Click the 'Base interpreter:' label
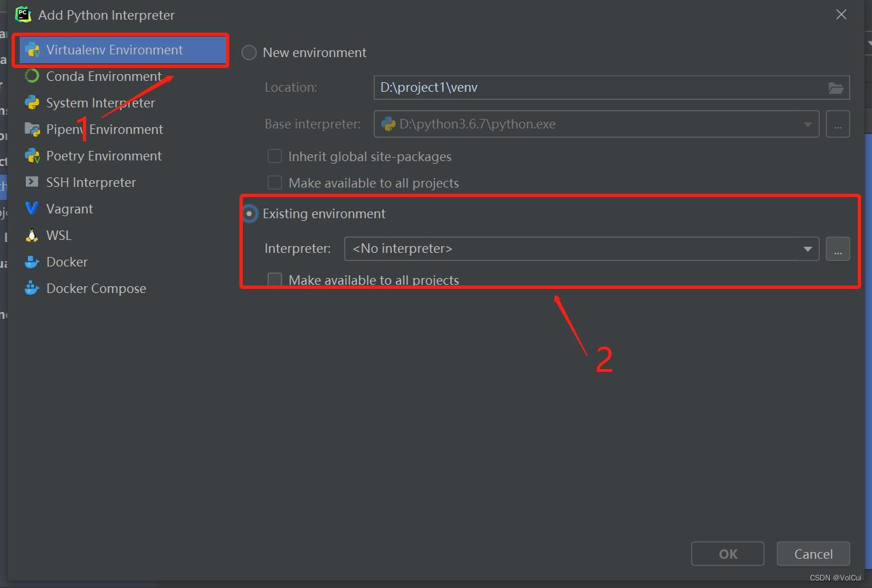Image resolution: width=872 pixels, height=588 pixels. (x=313, y=124)
